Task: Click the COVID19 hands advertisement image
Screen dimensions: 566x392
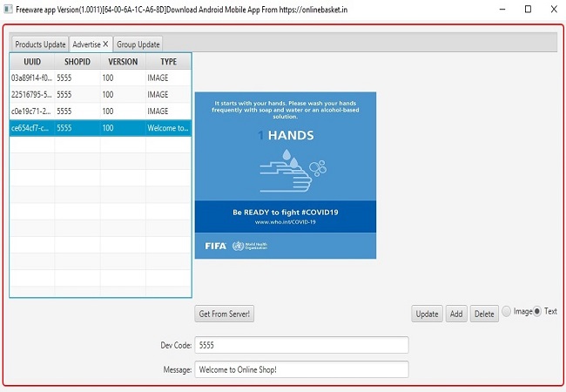Action: [286, 175]
